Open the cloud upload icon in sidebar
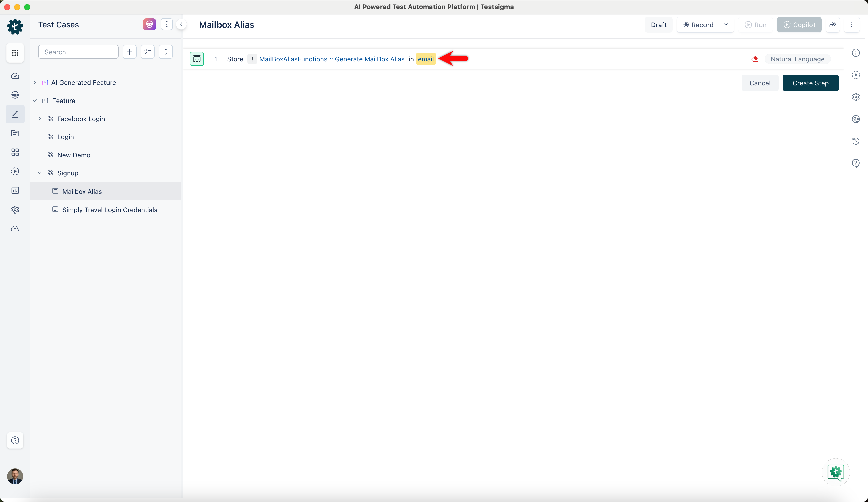 [x=15, y=228]
